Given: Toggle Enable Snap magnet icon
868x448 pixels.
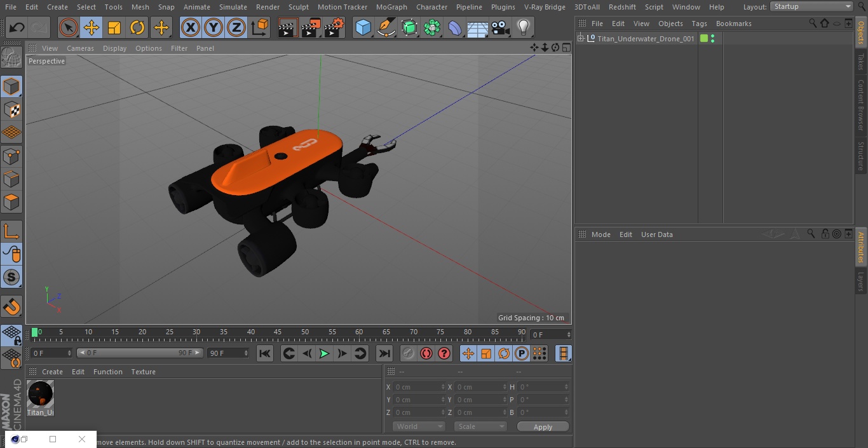Looking at the screenshot, I should [12, 306].
